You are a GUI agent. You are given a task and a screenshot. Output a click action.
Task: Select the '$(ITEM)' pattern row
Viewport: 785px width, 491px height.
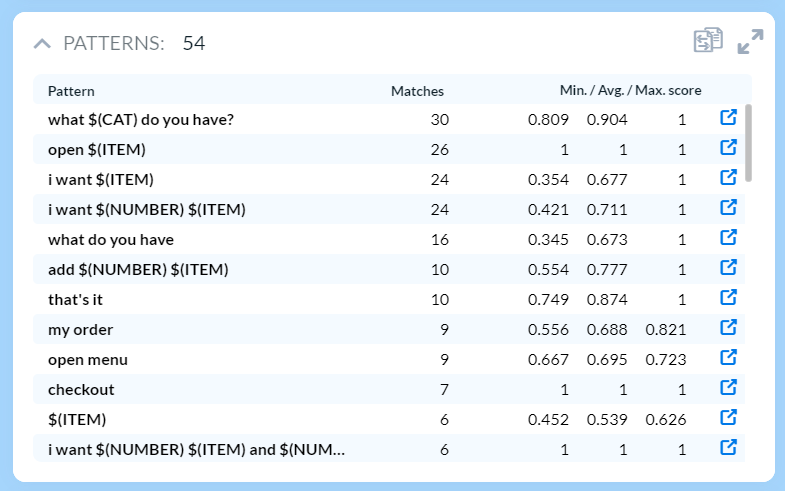click(77, 419)
